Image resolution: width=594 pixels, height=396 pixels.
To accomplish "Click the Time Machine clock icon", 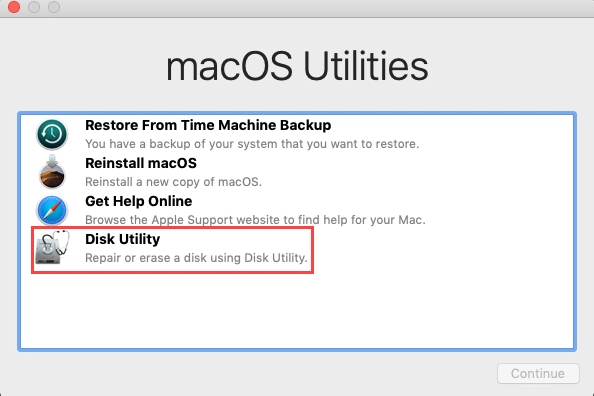I will (52, 134).
